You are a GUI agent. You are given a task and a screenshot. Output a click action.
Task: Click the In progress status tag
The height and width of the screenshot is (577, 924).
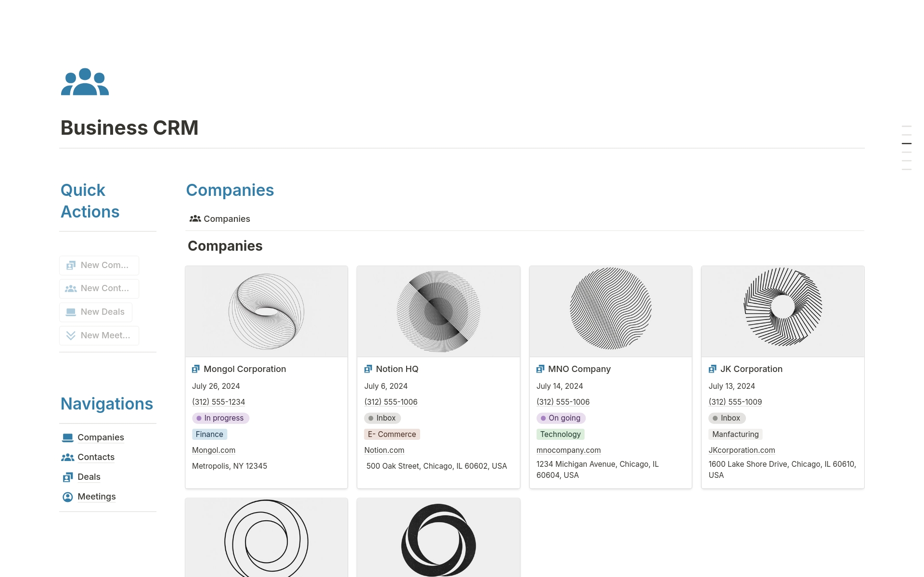coord(220,418)
